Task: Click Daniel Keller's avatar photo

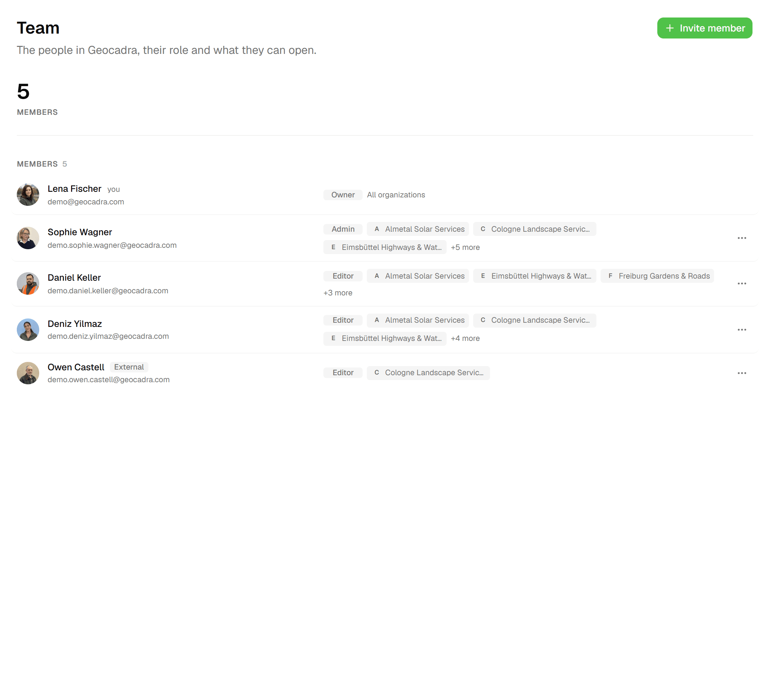Action: tap(28, 283)
